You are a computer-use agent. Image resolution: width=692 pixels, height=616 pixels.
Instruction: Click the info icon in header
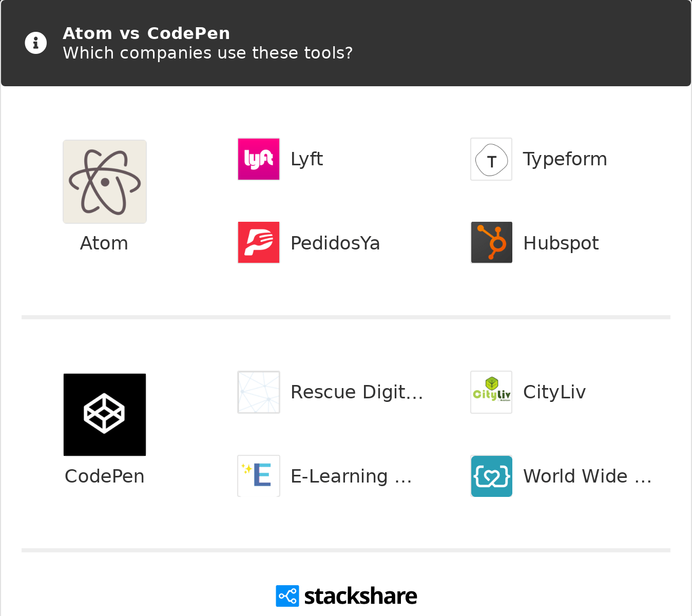coord(36,43)
